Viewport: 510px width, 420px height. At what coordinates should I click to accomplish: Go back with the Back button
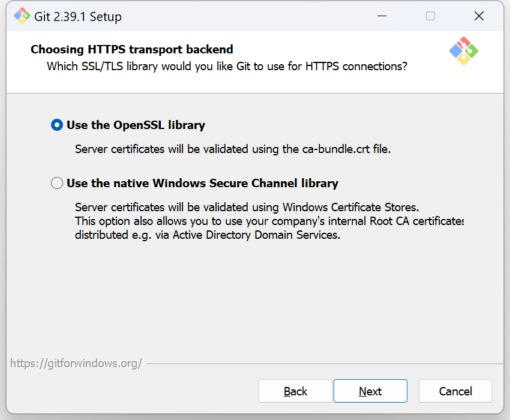click(295, 391)
